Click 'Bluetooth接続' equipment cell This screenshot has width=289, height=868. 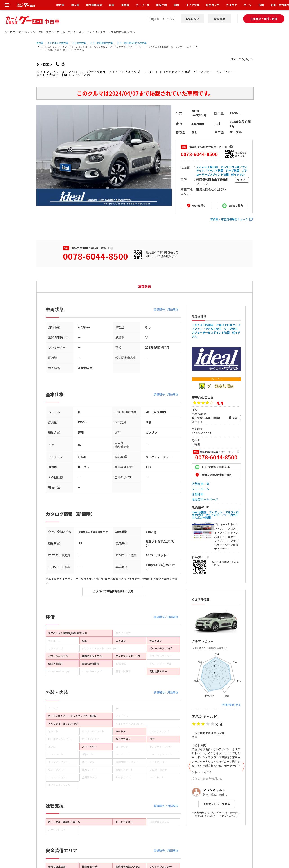[96, 664]
